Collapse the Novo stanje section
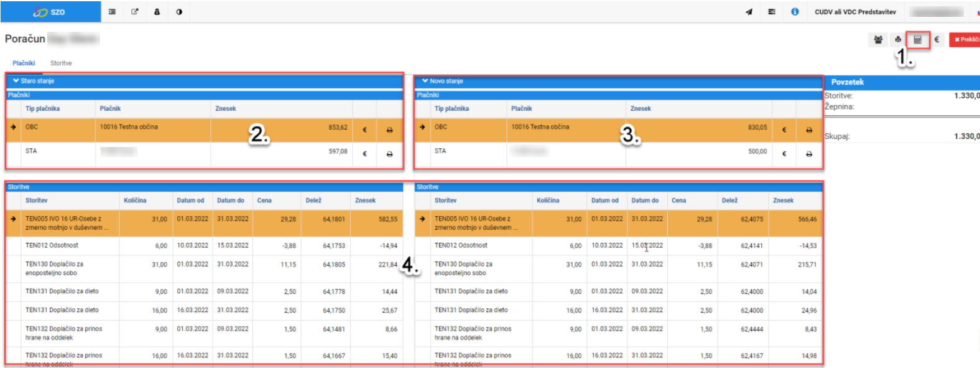 pos(442,81)
